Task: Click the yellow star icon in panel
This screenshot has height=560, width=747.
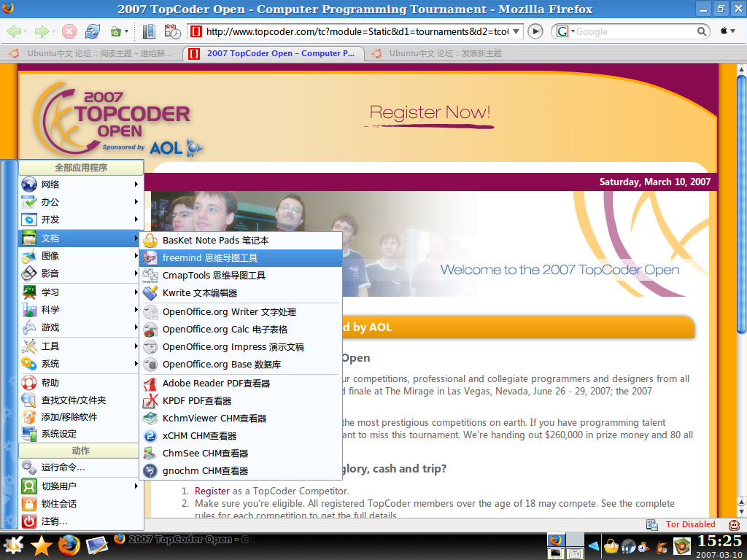Action: click(x=42, y=545)
